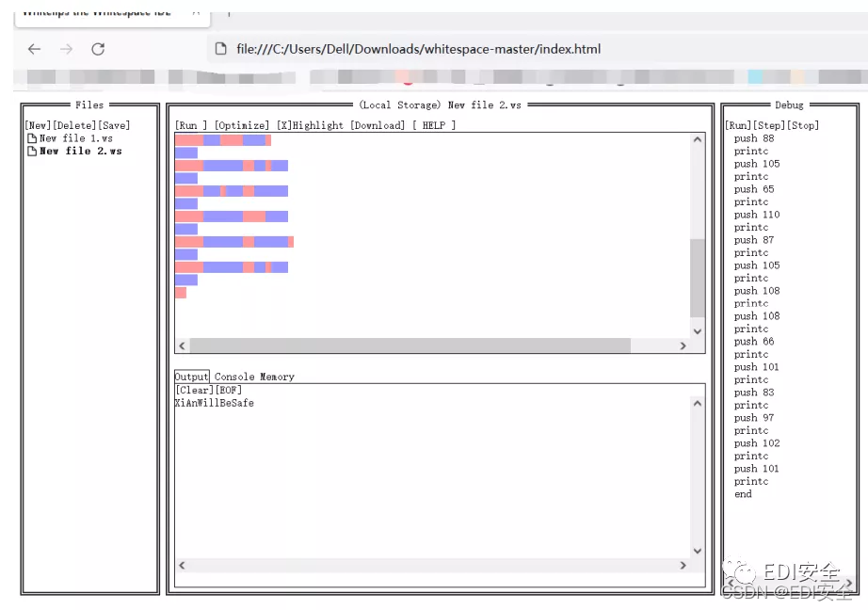Open the [ HELP ] link

434,125
